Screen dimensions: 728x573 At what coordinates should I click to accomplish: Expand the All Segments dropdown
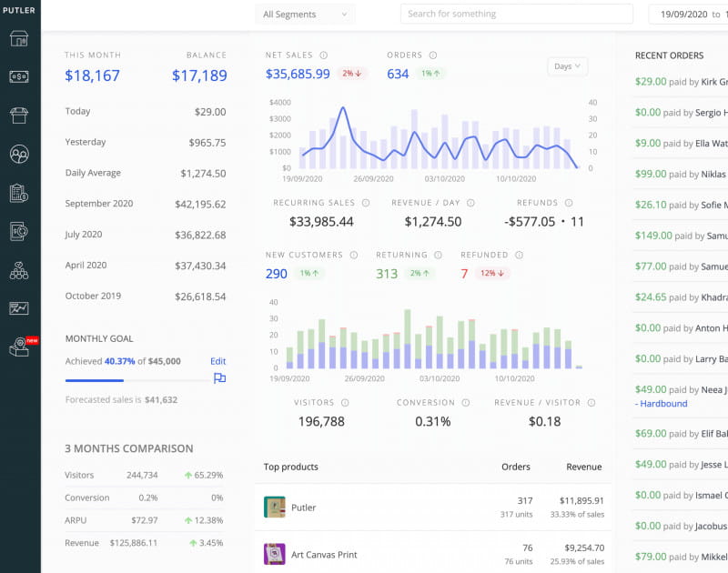(306, 15)
